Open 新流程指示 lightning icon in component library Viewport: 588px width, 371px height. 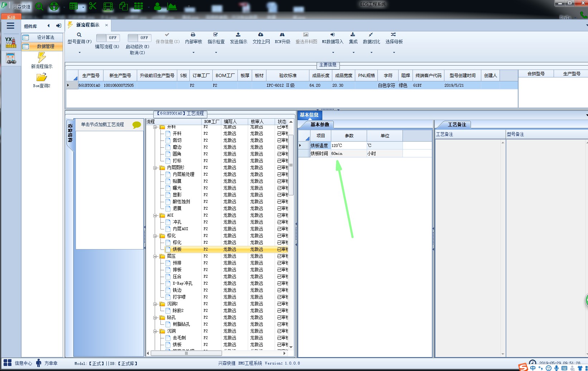(42, 57)
